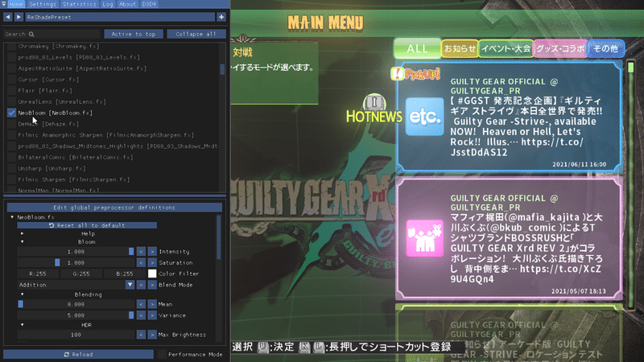This screenshot has height=362, width=644.
Task: Collapse the Bloom section
Action: coord(23,242)
